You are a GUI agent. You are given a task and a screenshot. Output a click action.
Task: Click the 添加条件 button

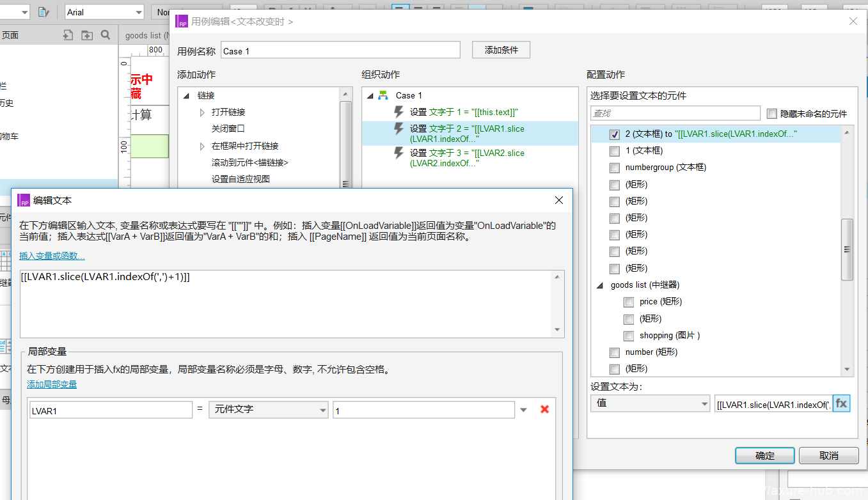501,50
